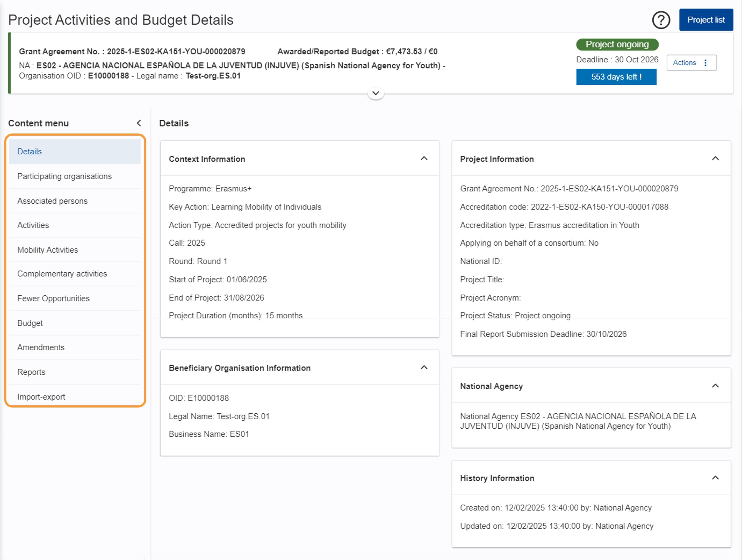Image resolution: width=742 pixels, height=560 pixels.
Task: Click End of Project: 31/08/2026
Action: coord(216,298)
